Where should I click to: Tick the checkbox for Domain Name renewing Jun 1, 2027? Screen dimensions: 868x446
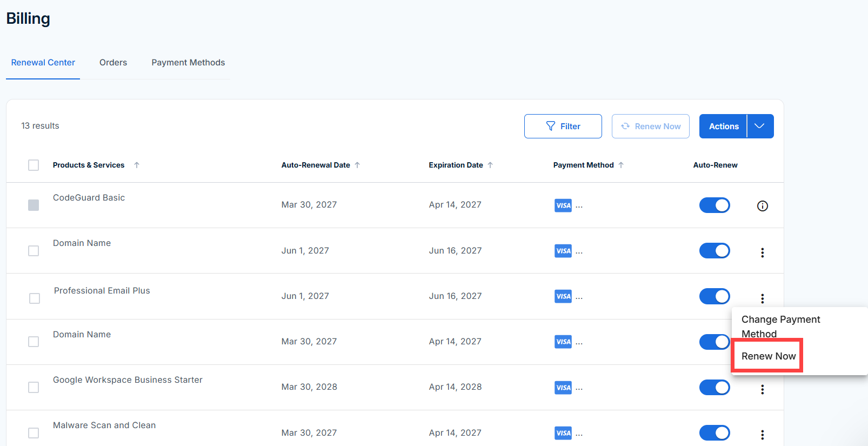point(34,251)
